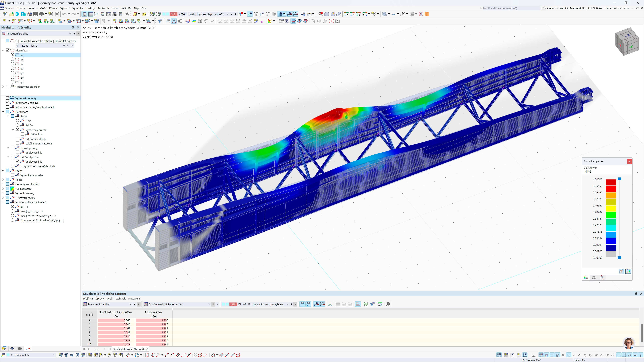Open the Výpočet menu
The image size is (644, 362).
point(65,8)
